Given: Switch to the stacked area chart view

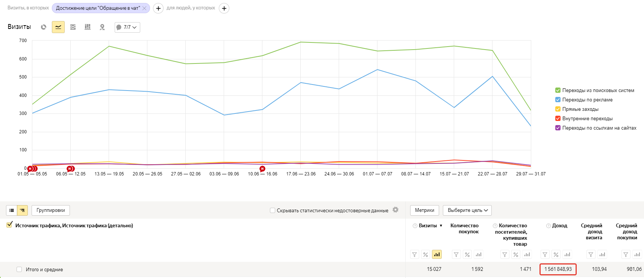Looking at the screenshot, I should (x=73, y=27).
